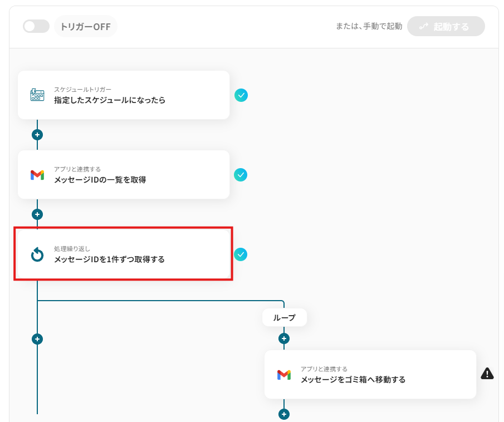Click the Gmail icon in メッセージIDの一覧を取得

tap(37, 175)
